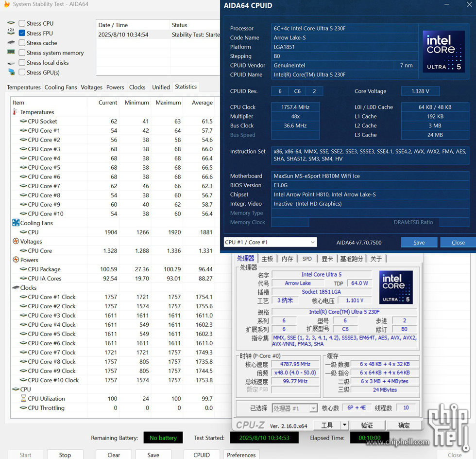Uncheck the Stress FPU checkbox
Screen dimensions: 476x459
click(x=22, y=33)
